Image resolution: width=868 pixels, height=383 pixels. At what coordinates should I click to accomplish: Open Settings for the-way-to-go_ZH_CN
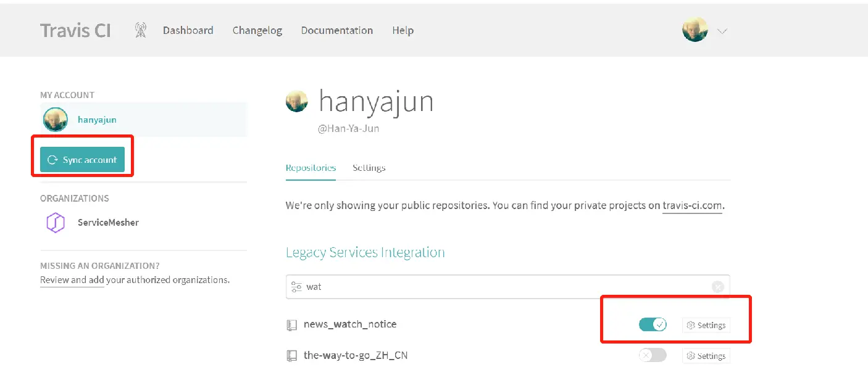point(706,356)
